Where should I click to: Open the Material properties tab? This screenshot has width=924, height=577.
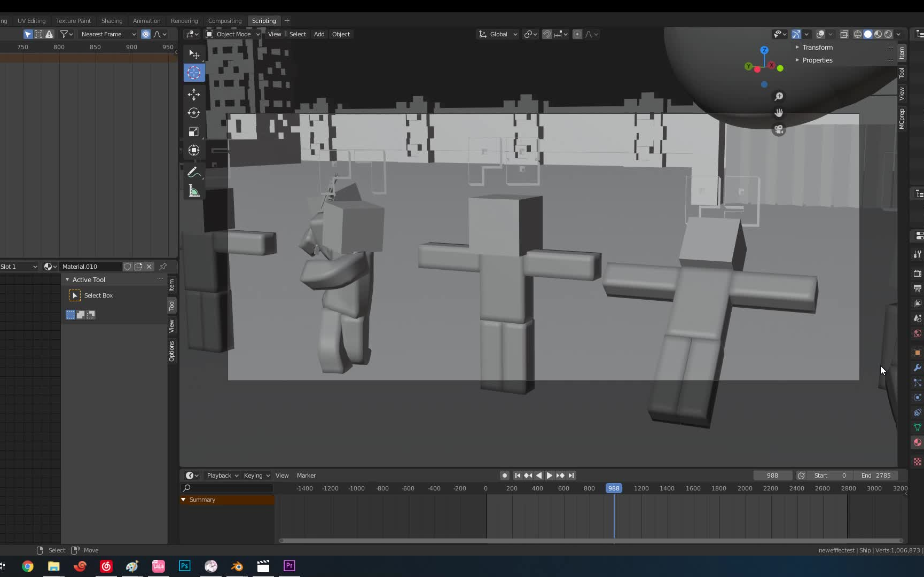[x=918, y=442]
